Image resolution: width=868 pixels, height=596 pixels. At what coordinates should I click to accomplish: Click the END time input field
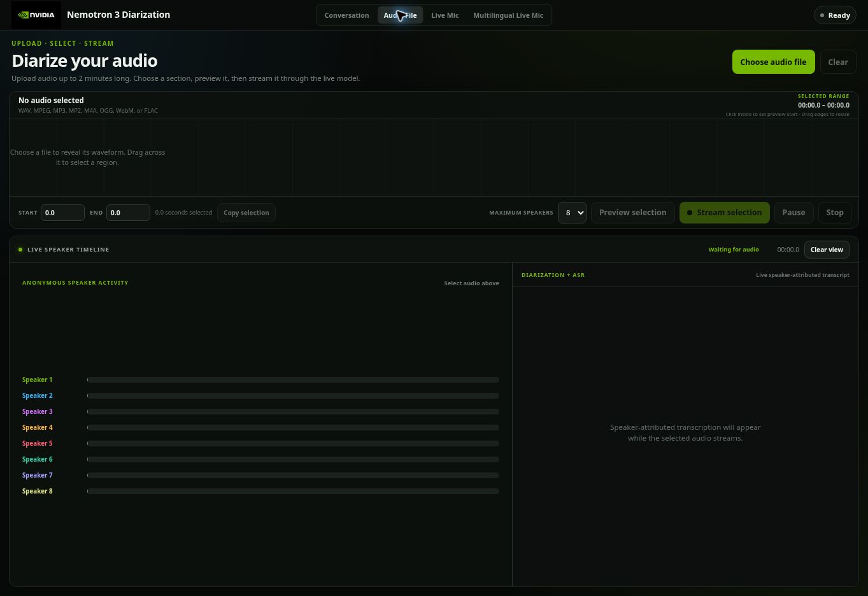pyautogui.click(x=128, y=213)
